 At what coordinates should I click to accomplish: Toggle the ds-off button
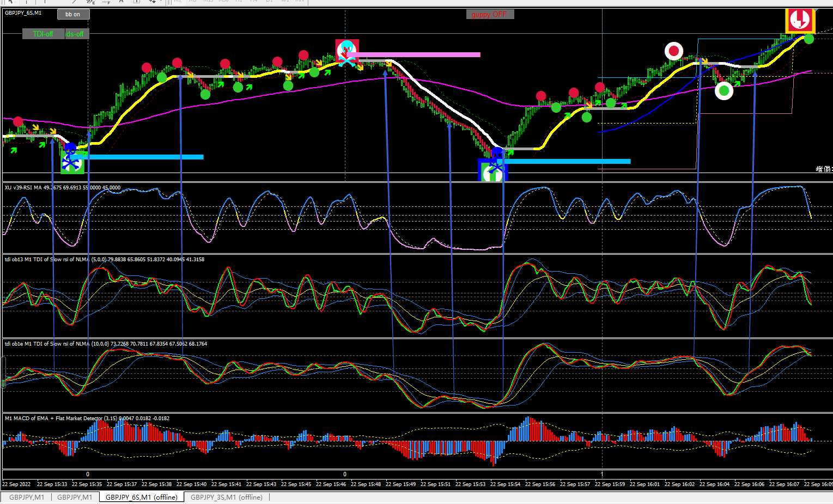(x=76, y=34)
